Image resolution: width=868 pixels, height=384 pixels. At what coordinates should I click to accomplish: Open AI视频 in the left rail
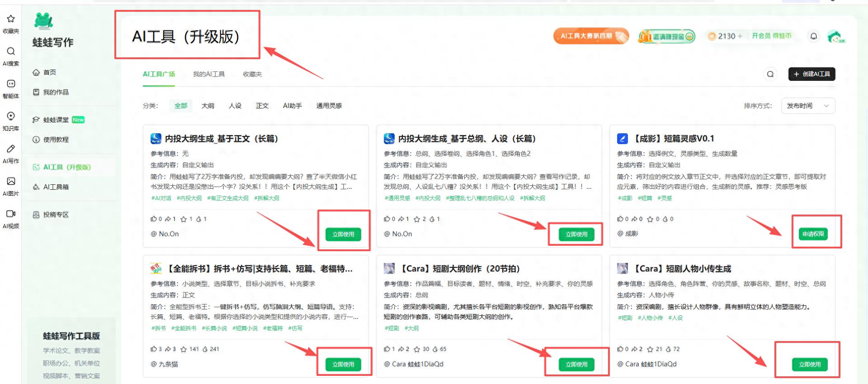11,219
